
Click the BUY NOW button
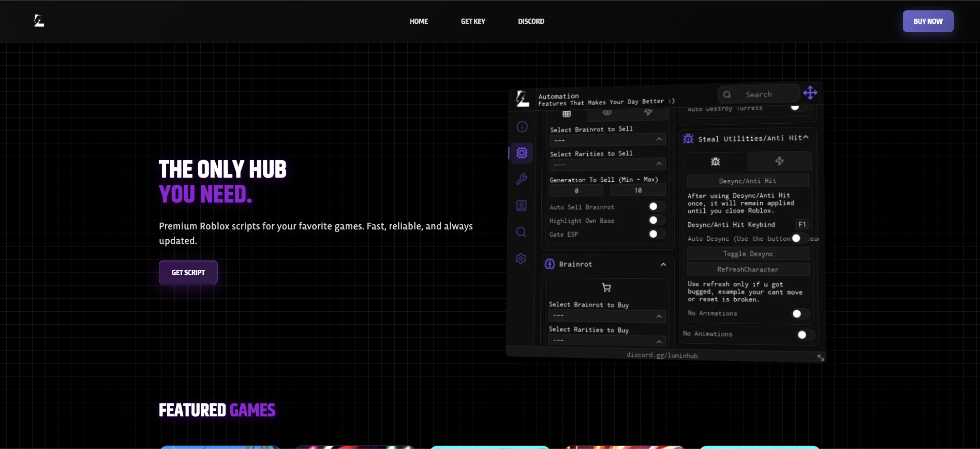tap(928, 21)
